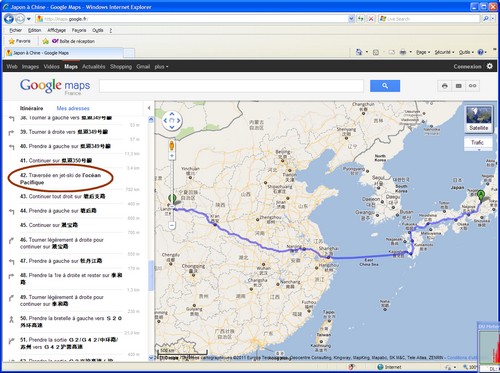
Task: Open a new blank browser tab
Action: [x=129, y=53]
